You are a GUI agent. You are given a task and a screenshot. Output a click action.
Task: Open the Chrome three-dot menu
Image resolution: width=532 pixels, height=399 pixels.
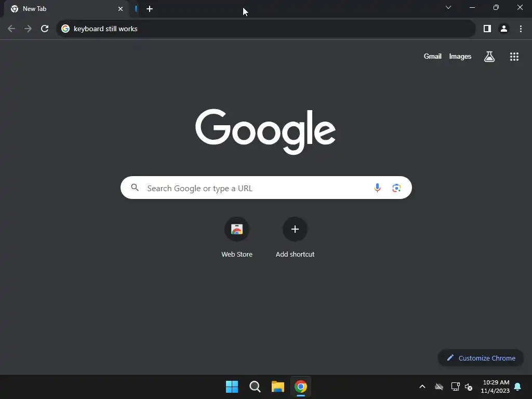(x=521, y=29)
